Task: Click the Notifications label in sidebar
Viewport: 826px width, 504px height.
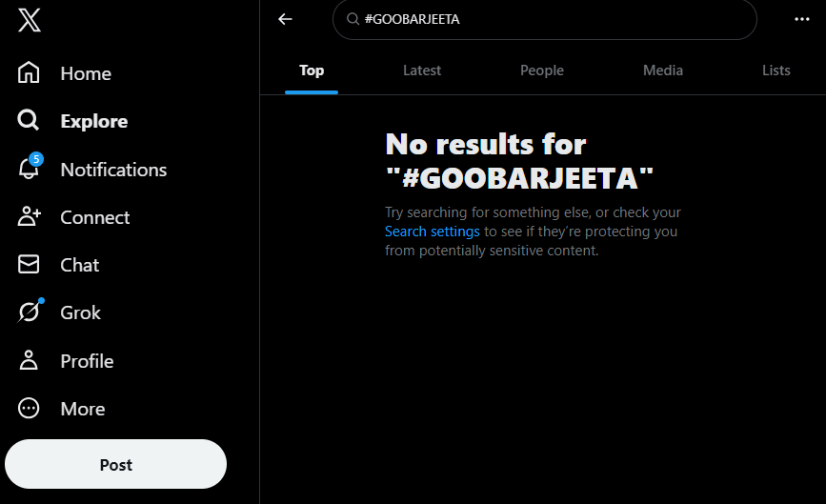Action: [113, 170]
